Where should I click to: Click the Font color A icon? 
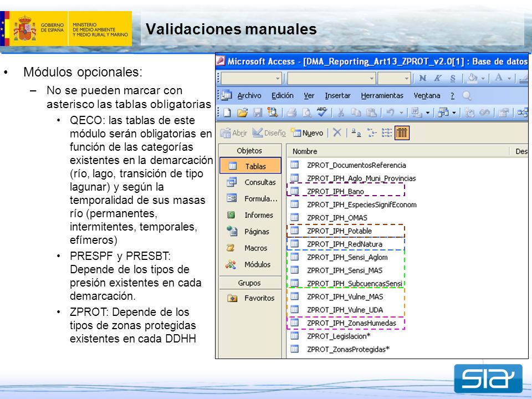pyautogui.click(x=499, y=78)
